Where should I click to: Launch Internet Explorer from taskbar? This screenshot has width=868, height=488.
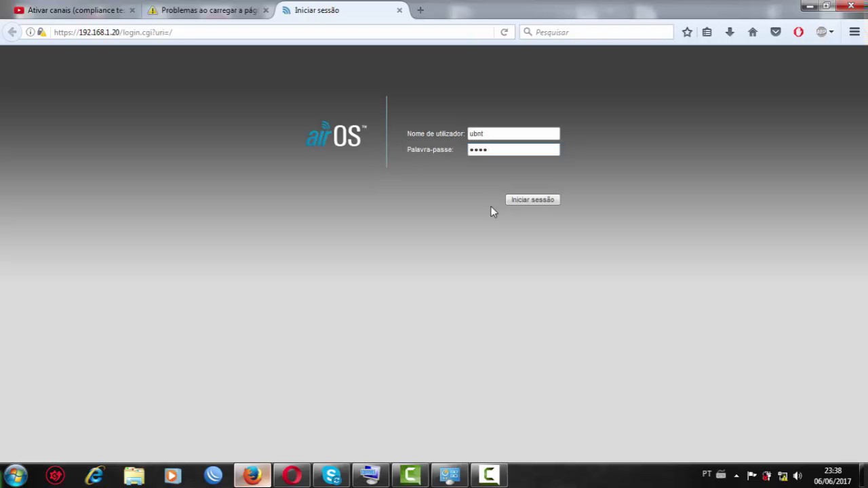point(94,475)
